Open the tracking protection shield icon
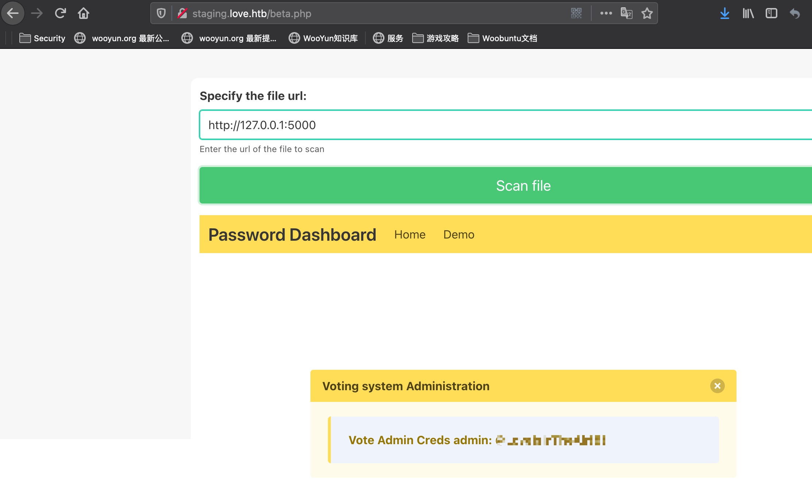The image size is (812, 504). coord(161,13)
